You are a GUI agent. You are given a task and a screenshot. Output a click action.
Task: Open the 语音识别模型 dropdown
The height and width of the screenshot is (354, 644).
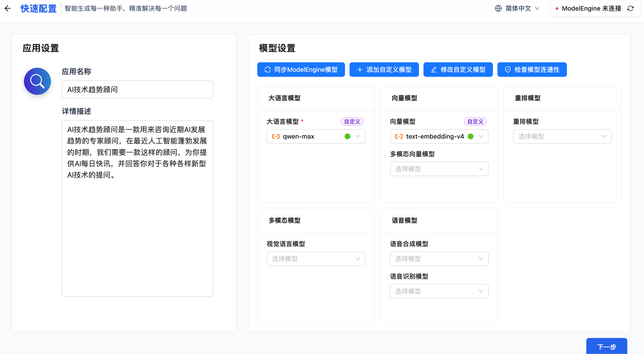[439, 291]
